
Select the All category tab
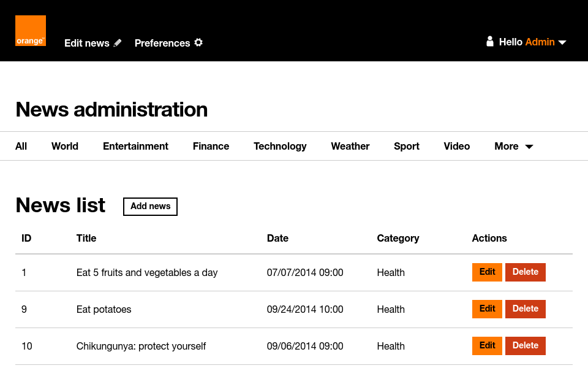coord(21,146)
